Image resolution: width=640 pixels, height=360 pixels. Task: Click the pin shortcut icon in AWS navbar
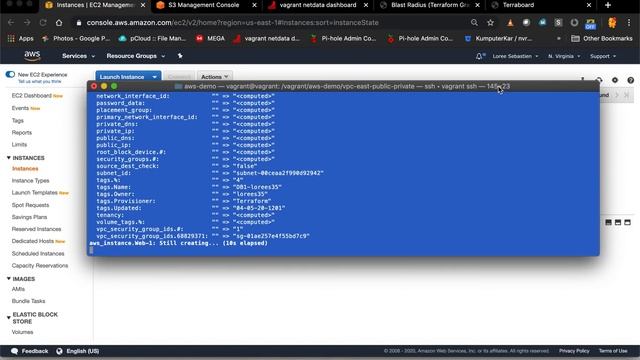click(180, 56)
